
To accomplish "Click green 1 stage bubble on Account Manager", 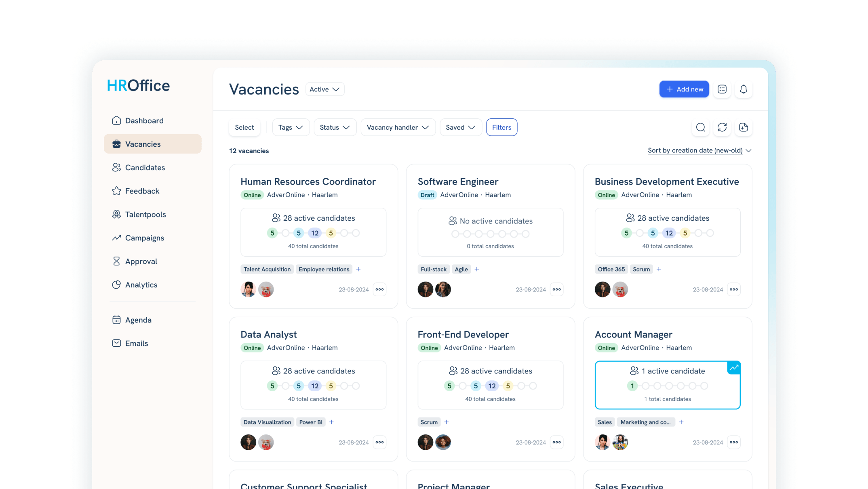I will click(632, 386).
